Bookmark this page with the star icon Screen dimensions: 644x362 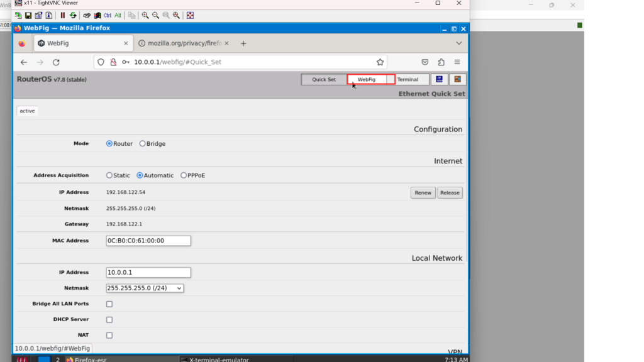pyautogui.click(x=380, y=62)
